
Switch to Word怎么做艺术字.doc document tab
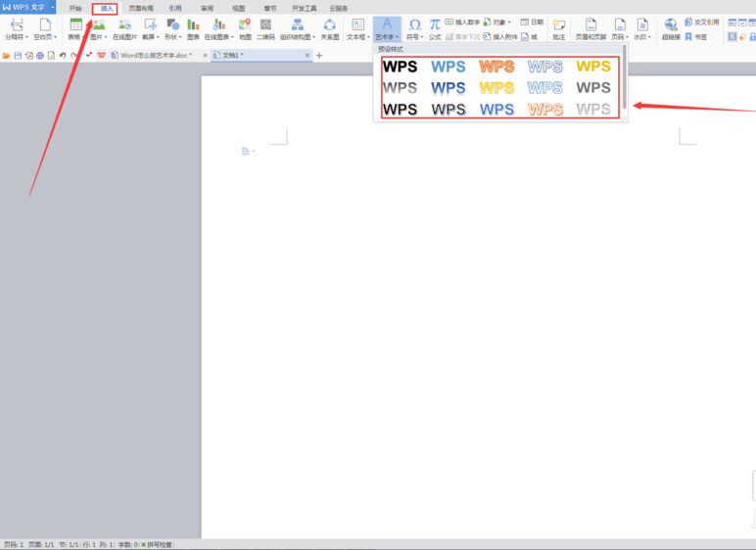point(156,56)
